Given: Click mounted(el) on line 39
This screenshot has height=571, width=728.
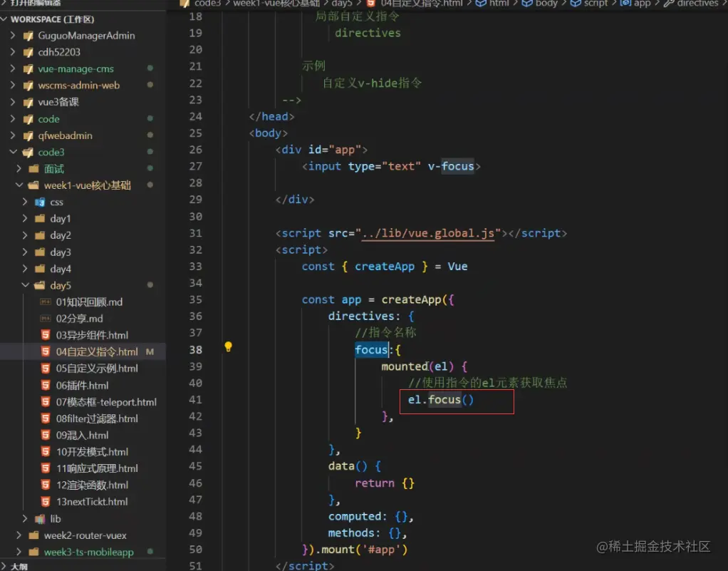Looking at the screenshot, I should pyautogui.click(x=417, y=366).
